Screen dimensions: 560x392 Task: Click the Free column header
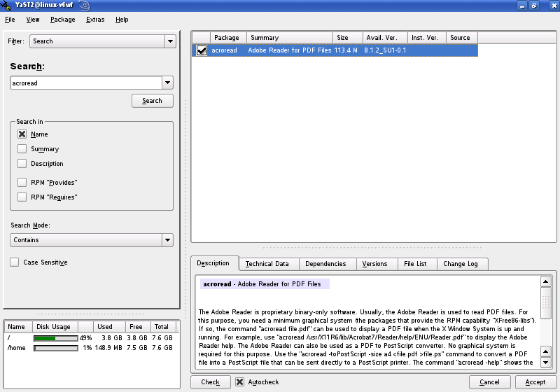coord(138,327)
